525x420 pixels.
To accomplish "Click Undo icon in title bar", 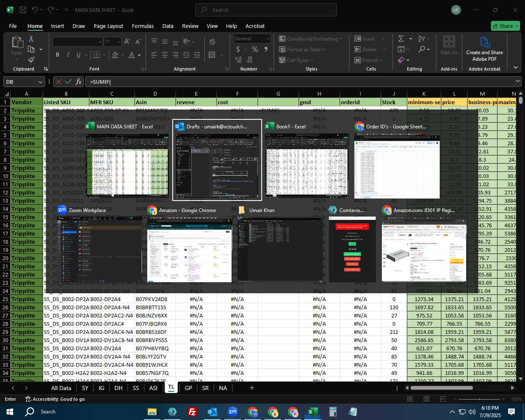I will 35,10.
